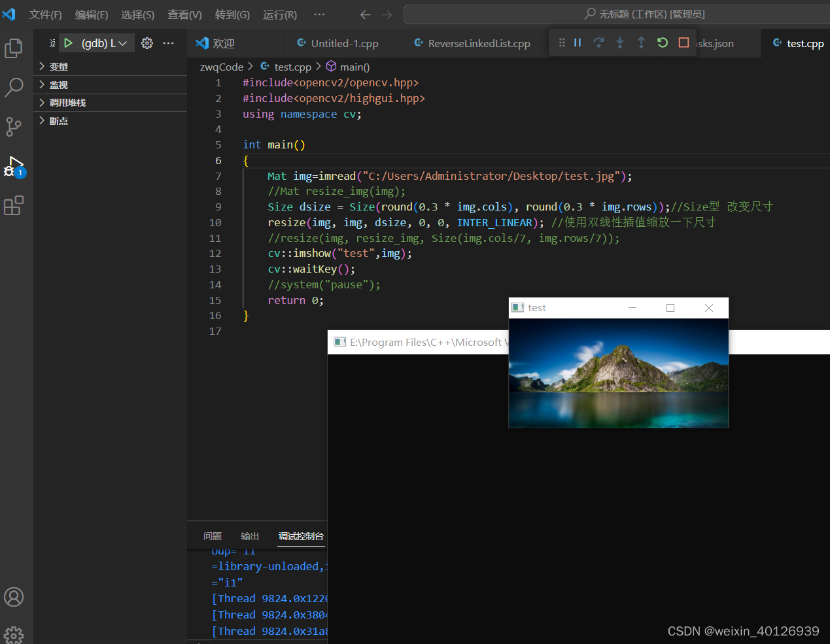Screen dimensions: 830x644
Task: Open the 调试控制台 panel tab
Action: (x=301, y=536)
